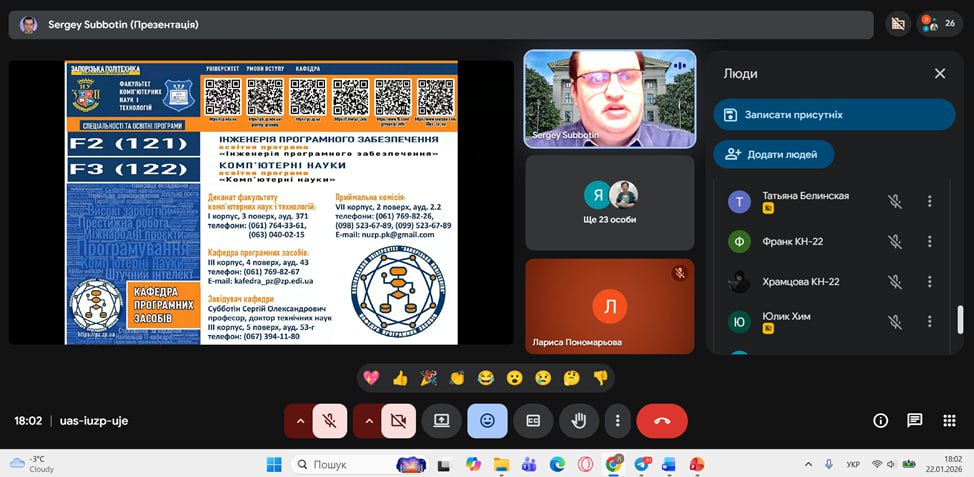974x477 pixels.
Task: Send the heart emoji reaction
Action: click(x=372, y=378)
